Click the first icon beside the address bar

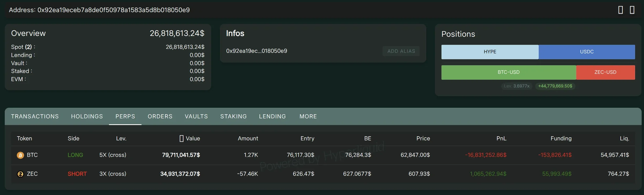[621, 10]
